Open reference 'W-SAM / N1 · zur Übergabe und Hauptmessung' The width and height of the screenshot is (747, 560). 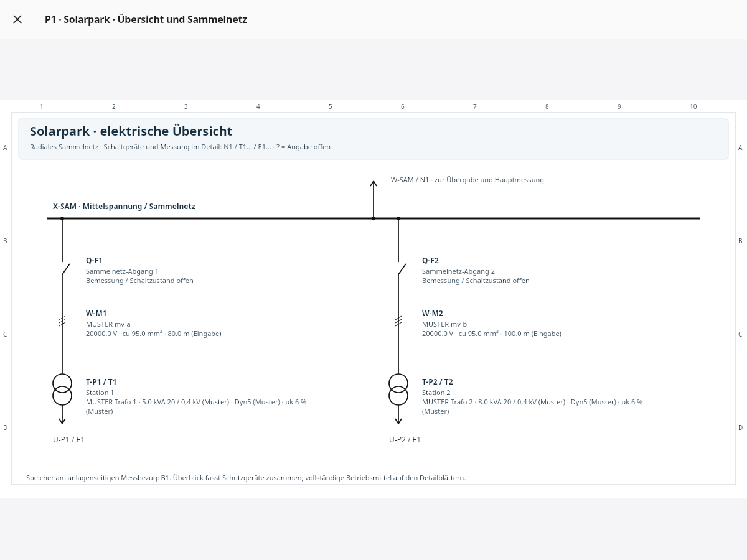pyautogui.click(x=467, y=180)
